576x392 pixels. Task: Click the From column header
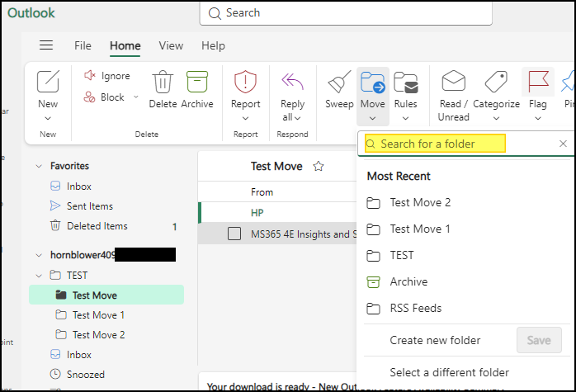click(262, 192)
